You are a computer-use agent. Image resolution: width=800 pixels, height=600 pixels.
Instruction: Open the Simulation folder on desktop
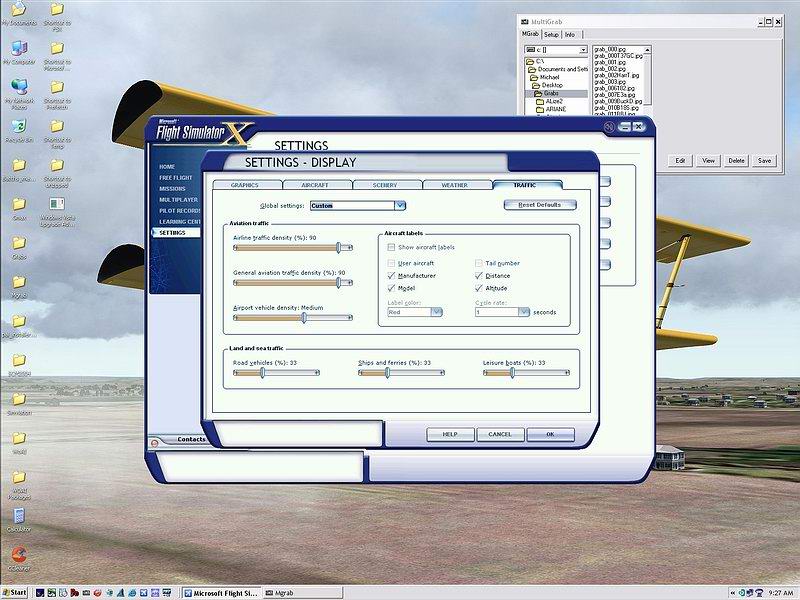click(x=18, y=399)
